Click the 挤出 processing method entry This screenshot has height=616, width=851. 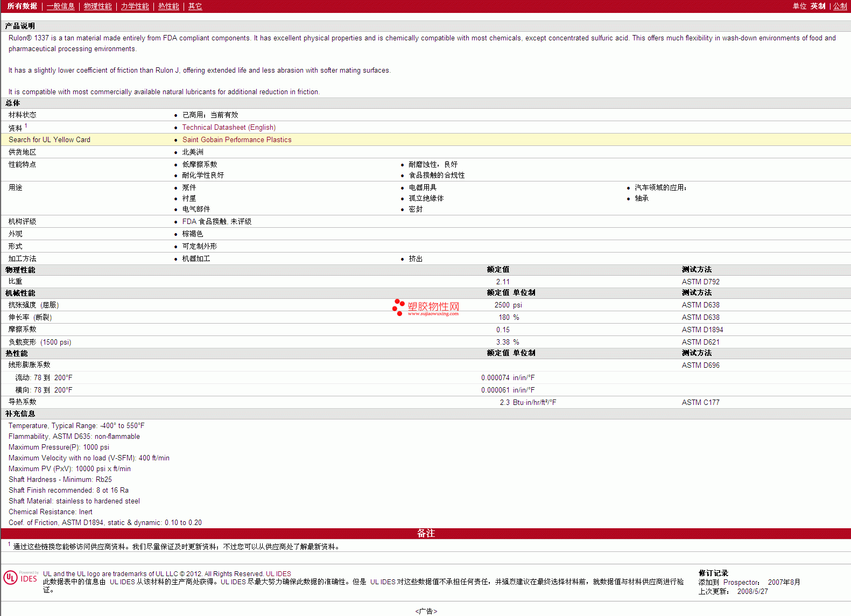[416, 259]
